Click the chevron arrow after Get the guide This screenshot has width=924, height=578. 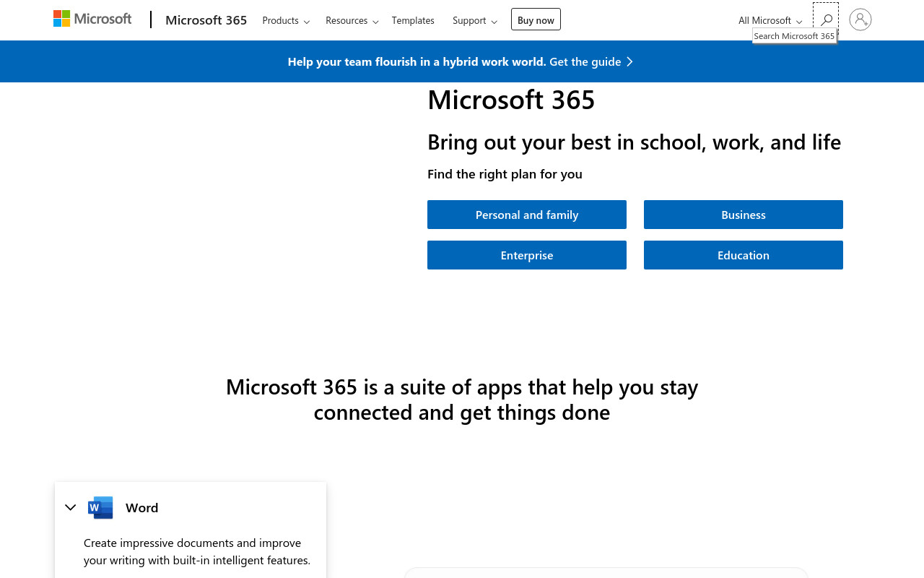(629, 61)
